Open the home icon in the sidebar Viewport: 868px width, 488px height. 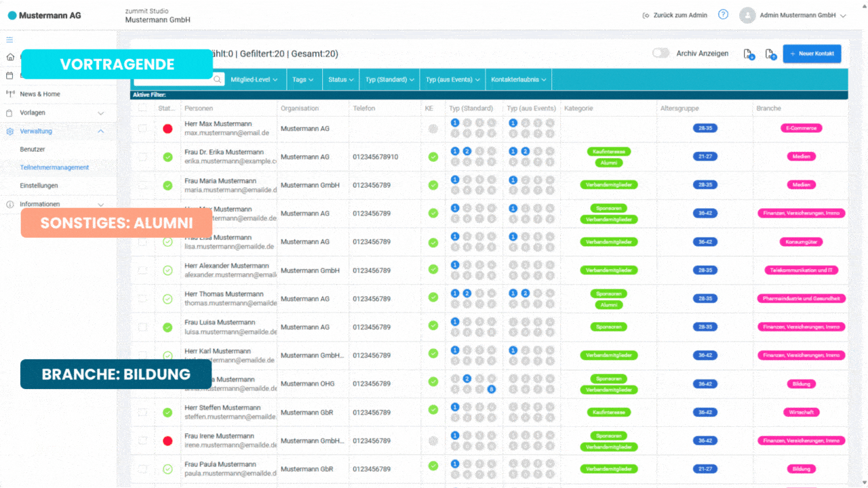(x=9, y=58)
